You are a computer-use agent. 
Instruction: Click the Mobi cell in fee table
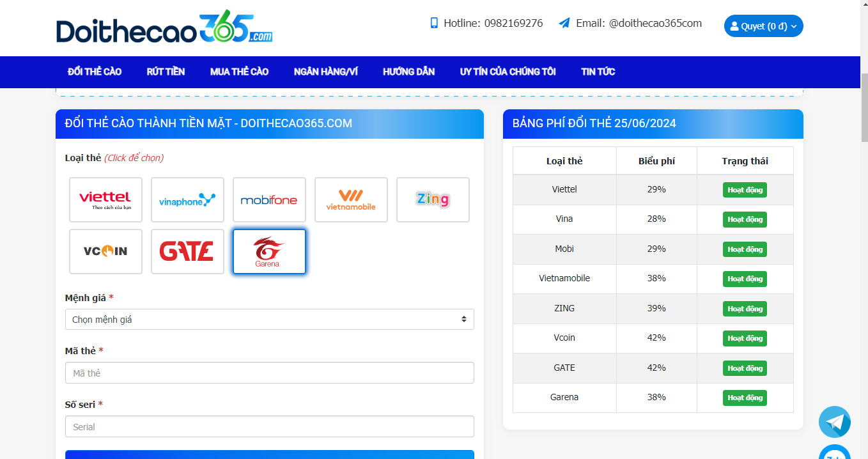[564, 249]
